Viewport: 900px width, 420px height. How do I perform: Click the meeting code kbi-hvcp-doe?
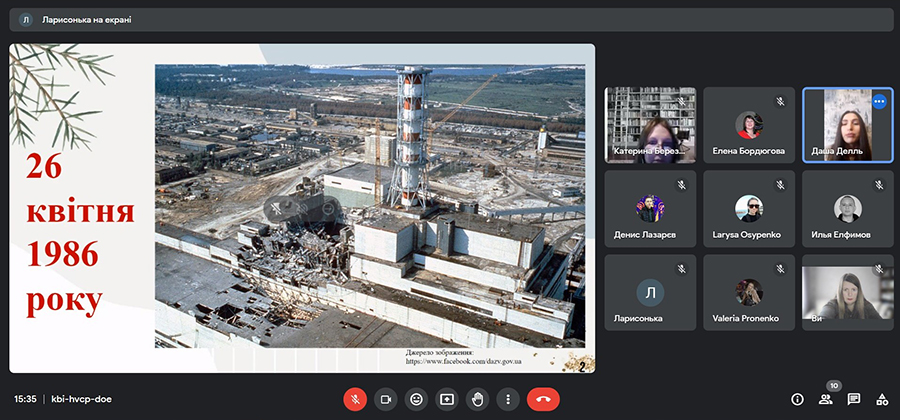81,399
